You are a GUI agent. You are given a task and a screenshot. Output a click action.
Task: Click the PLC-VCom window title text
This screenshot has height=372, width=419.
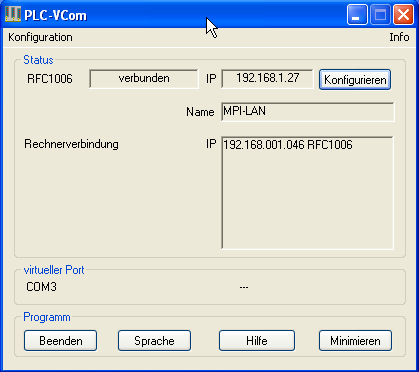pyautogui.click(x=56, y=15)
